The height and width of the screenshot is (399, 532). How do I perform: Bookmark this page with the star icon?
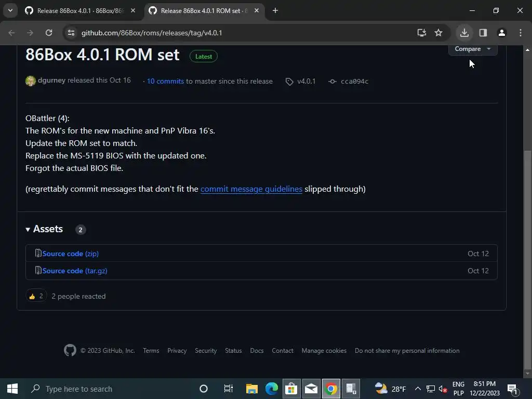(438, 33)
